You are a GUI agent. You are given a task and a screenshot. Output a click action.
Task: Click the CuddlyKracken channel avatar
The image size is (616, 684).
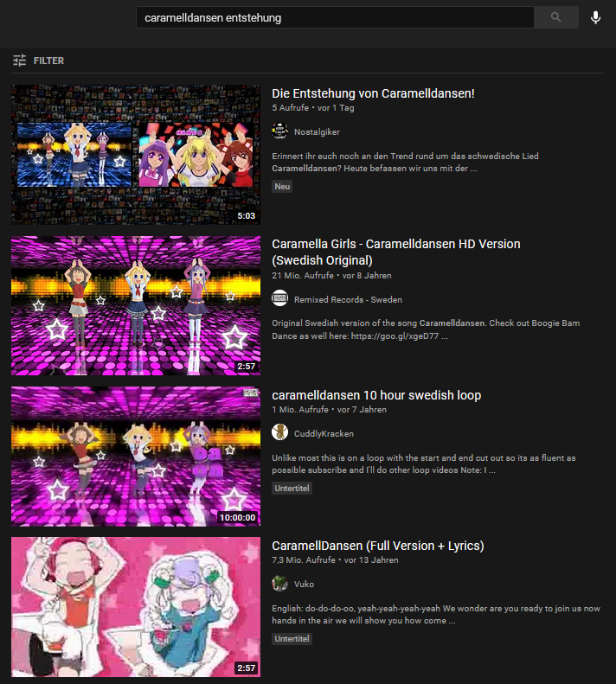(x=279, y=433)
